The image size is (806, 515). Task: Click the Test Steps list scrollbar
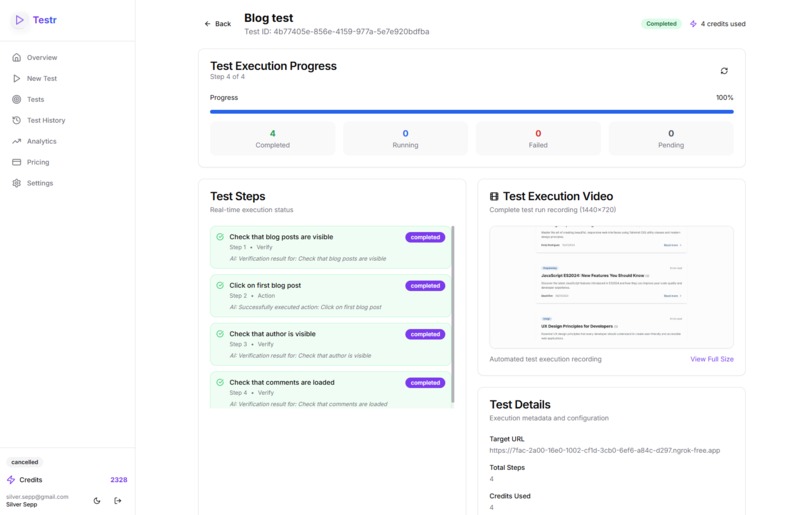[x=453, y=314]
